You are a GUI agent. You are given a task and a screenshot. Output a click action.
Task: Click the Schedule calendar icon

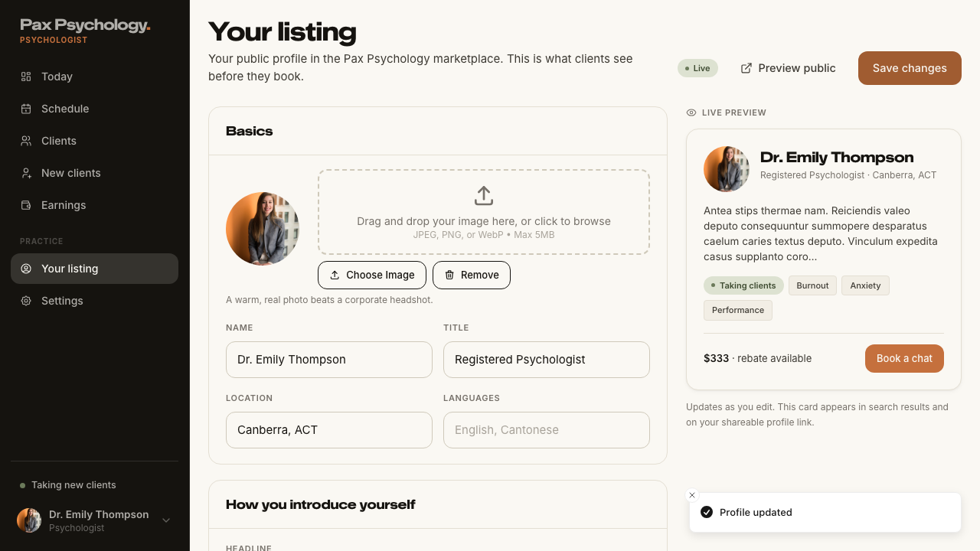(x=26, y=109)
